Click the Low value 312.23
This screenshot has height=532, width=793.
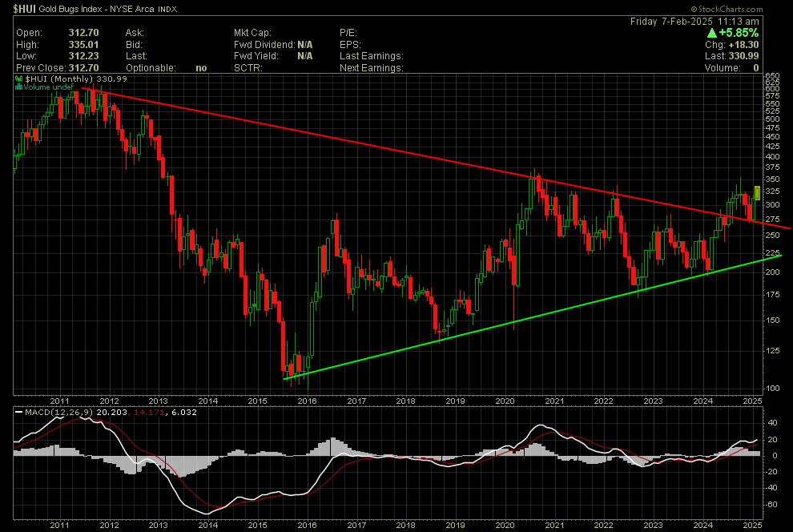(83, 56)
